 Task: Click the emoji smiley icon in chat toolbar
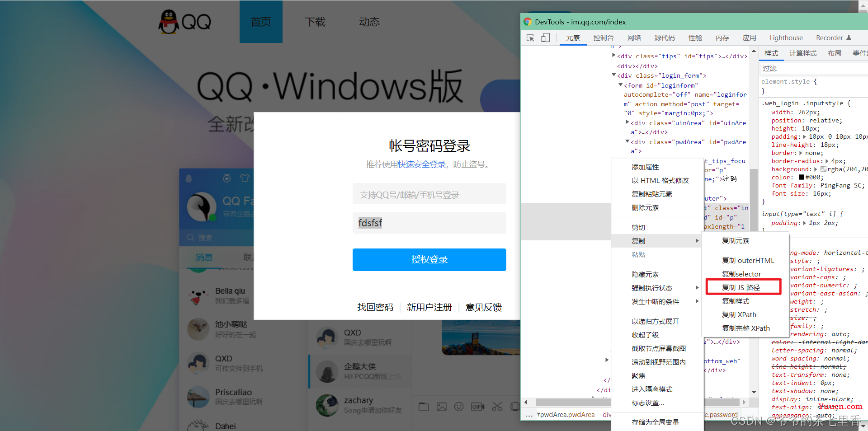459,407
